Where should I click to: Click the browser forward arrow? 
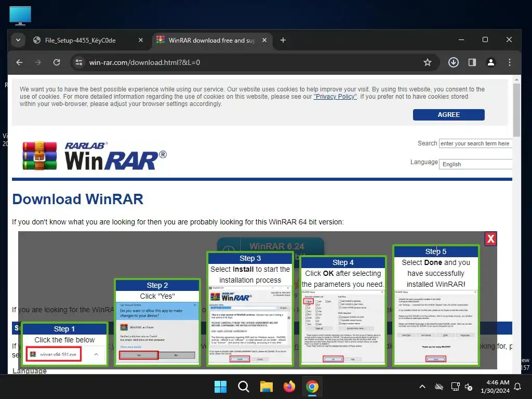click(38, 62)
